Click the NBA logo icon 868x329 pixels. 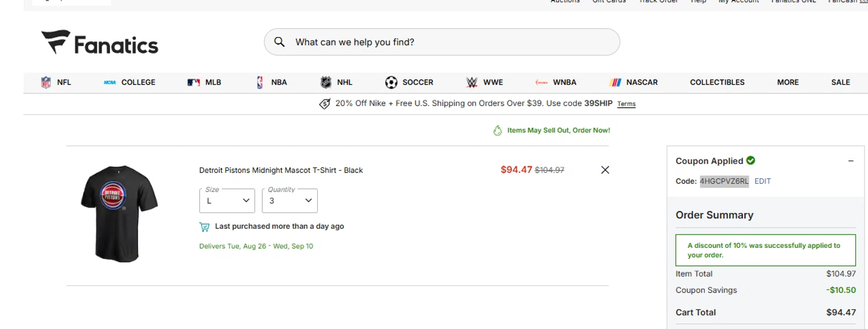pyautogui.click(x=260, y=82)
